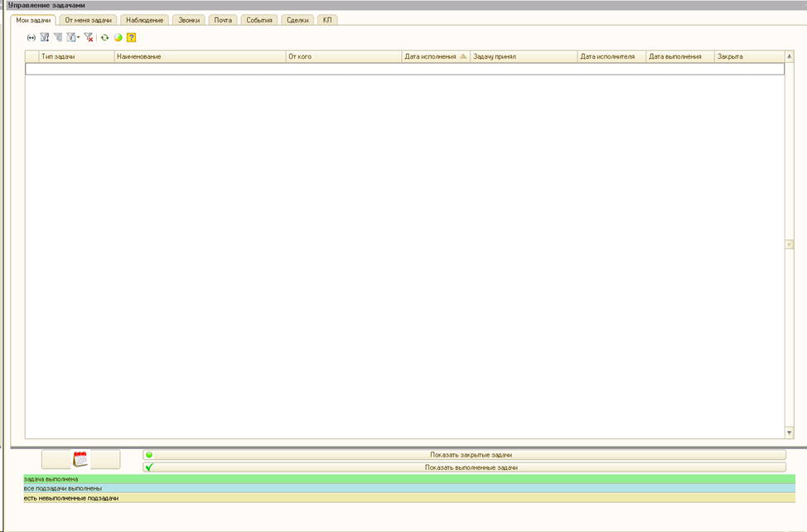The image size is (807, 532).
Task: Click 'есть невыполненные подзадачи' yellow legend
Action: click(x=409, y=498)
